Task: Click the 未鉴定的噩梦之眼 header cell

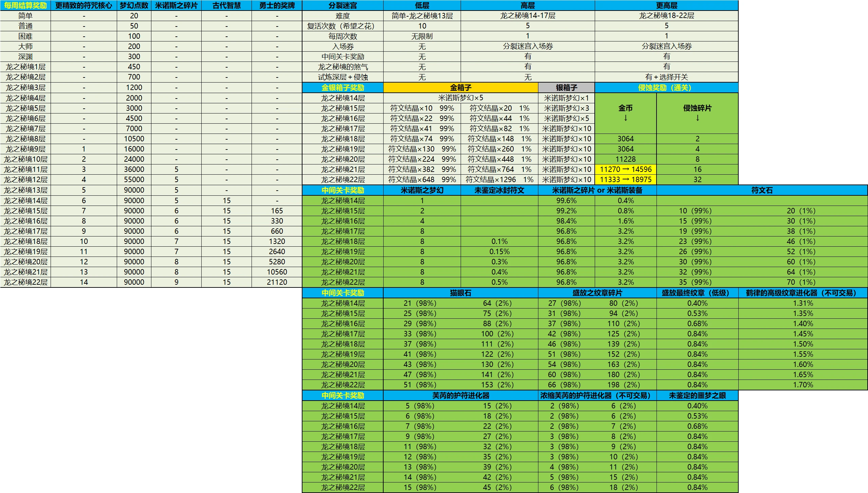Action: [x=697, y=395]
